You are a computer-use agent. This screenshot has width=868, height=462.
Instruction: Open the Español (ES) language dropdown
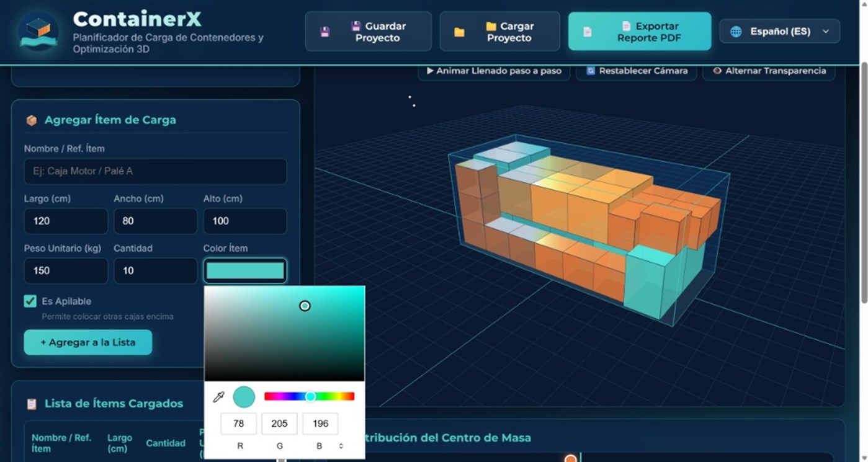click(x=780, y=32)
